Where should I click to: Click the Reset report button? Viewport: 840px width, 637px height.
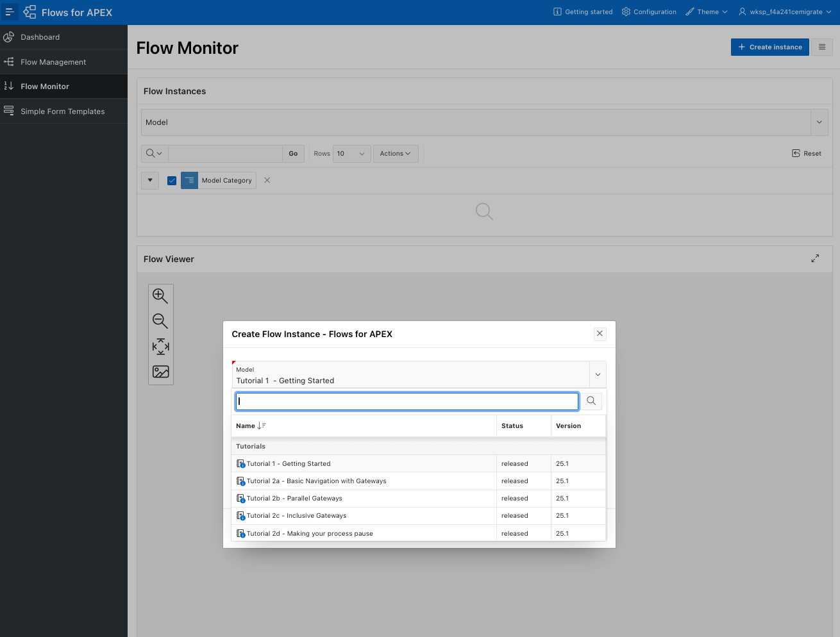click(807, 153)
